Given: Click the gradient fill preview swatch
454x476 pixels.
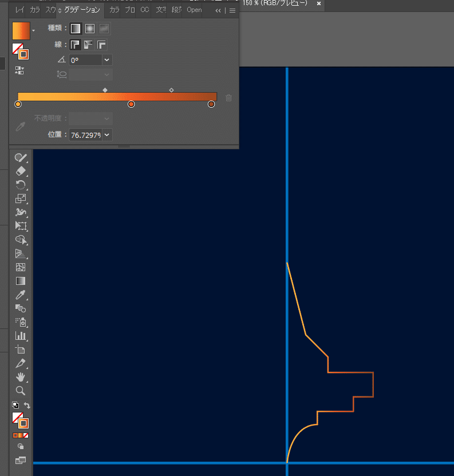Looking at the screenshot, I should 21,31.
